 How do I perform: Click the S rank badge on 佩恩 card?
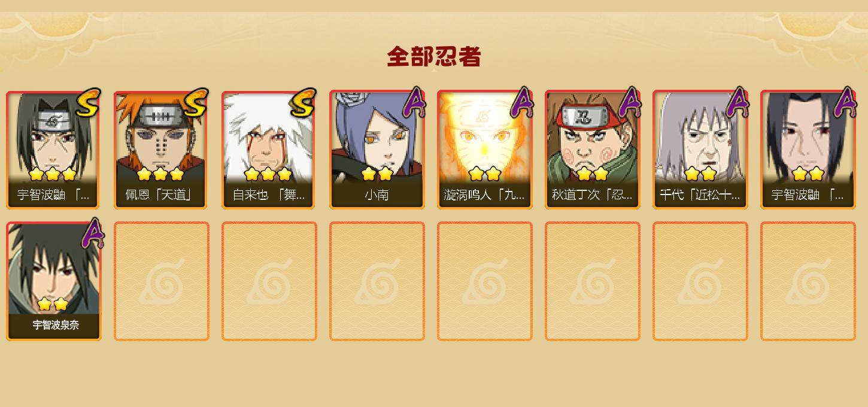pos(195,103)
